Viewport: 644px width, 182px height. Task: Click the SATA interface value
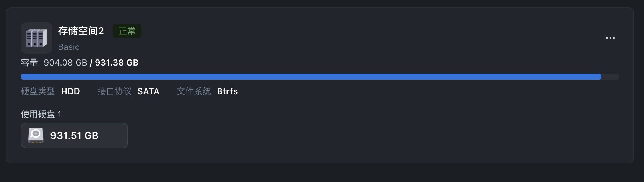tap(148, 91)
